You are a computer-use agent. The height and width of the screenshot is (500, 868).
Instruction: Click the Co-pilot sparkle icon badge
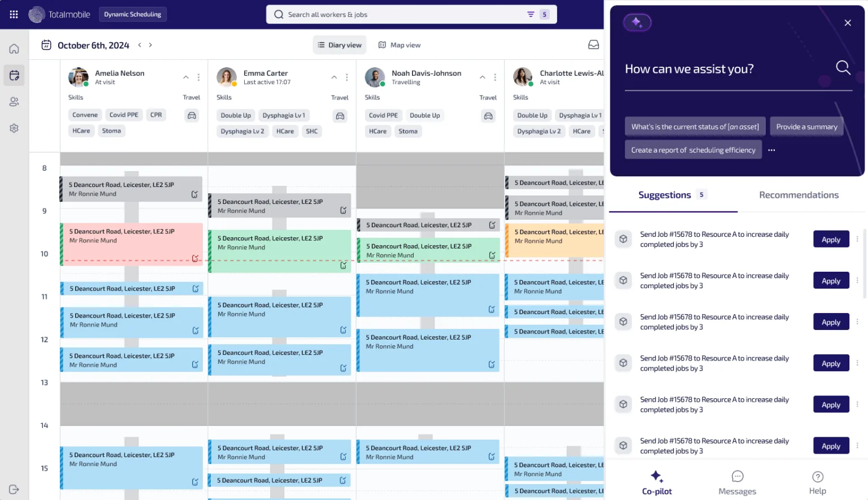637,23
